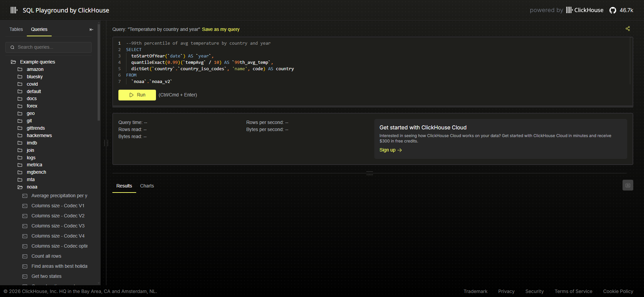This screenshot has height=297, width=644.
Task: Click the 46.7k GitHub stars count
Action: click(x=626, y=10)
